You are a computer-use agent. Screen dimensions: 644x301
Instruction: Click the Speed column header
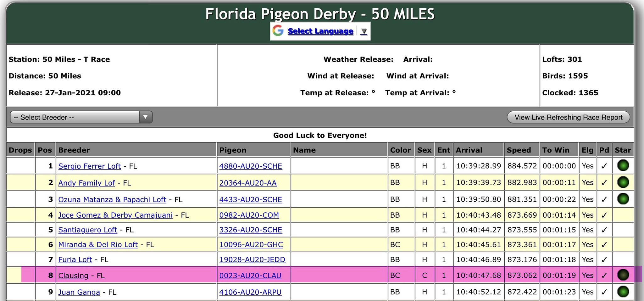point(519,150)
